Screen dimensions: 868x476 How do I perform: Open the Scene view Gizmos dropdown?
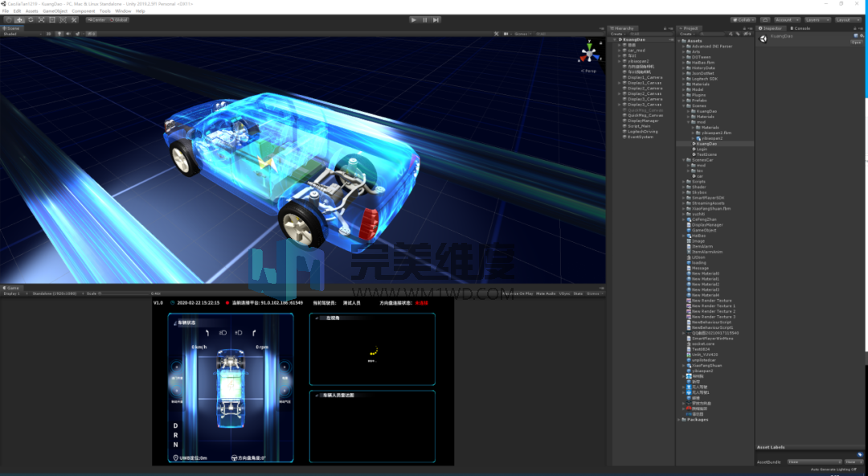point(521,34)
